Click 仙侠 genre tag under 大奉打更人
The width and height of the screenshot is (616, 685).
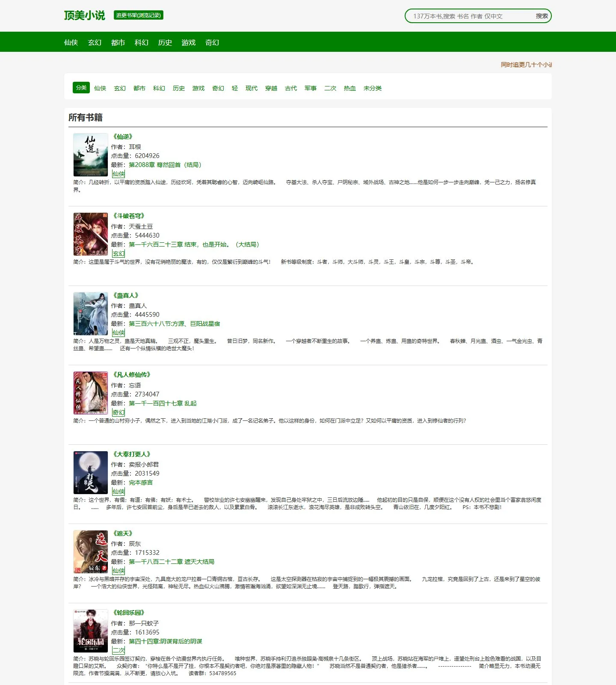(x=118, y=491)
